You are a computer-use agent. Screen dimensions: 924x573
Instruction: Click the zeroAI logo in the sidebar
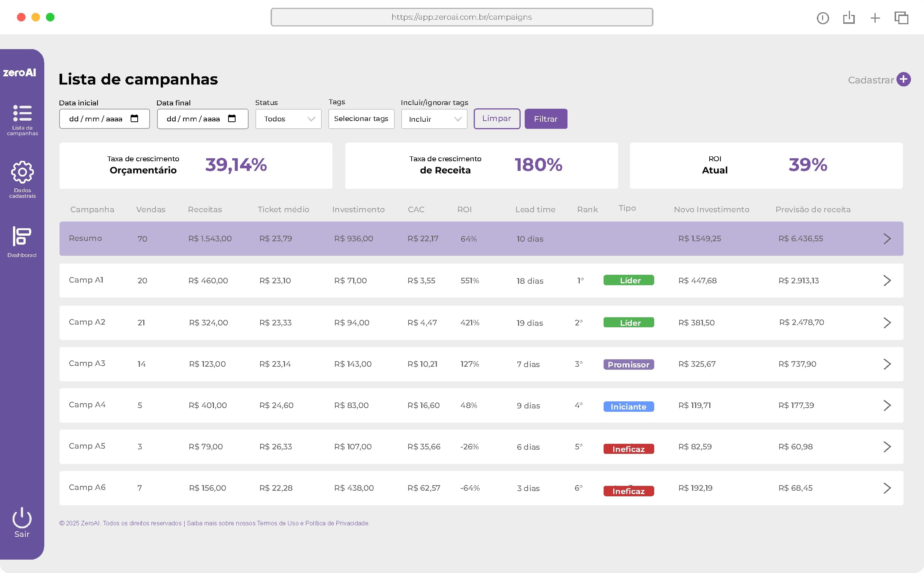click(20, 72)
